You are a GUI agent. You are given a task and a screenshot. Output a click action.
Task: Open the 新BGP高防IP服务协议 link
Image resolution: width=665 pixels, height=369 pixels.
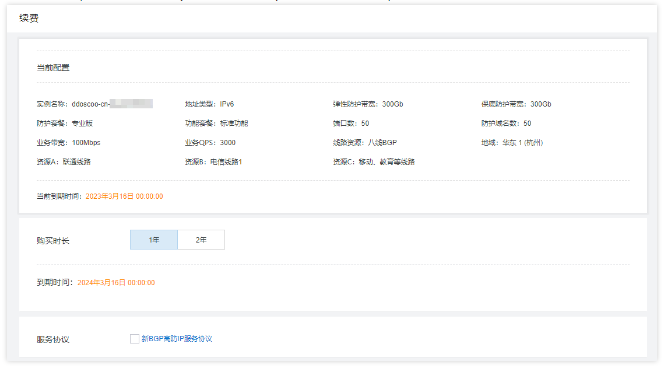point(177,339)
